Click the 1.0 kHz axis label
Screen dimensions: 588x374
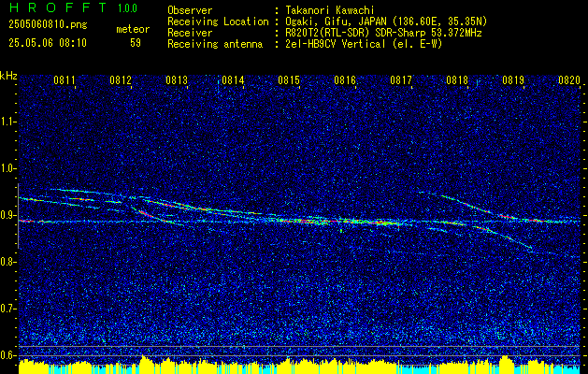(7, 169)
